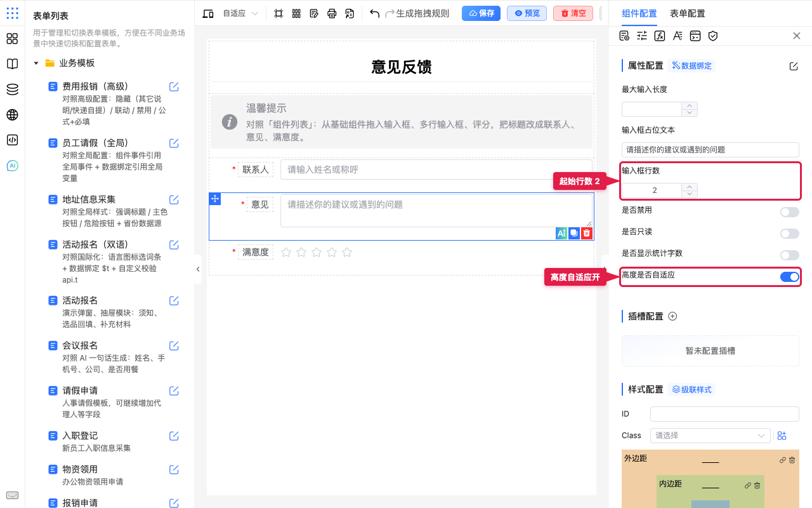812x508 pixels.
Task: Click the ID input field in 样式配置
Action: [x=724, y=414]
